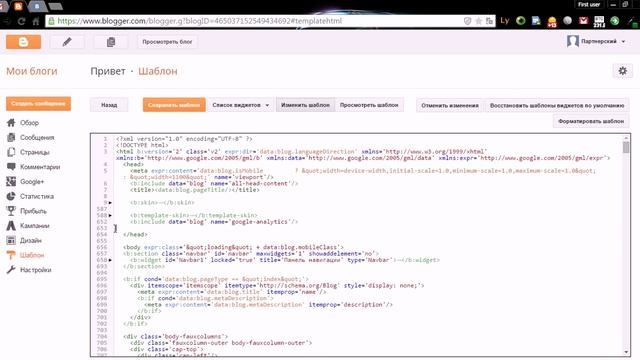This screenshot has height=360, width=640.
Task: Click the body-fauxcolumns div line
Action: coord(176,336)
